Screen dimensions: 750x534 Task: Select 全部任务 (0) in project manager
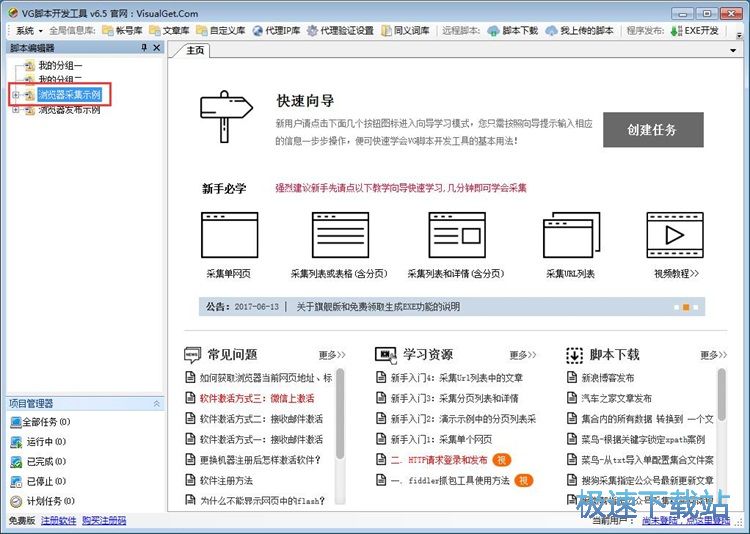tap(40, 422)
